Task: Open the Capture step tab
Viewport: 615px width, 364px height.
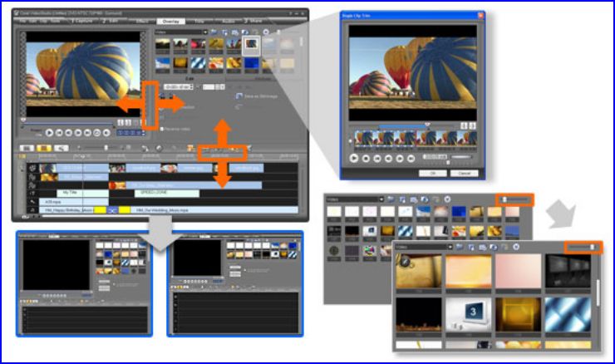Action: point(82,21)
